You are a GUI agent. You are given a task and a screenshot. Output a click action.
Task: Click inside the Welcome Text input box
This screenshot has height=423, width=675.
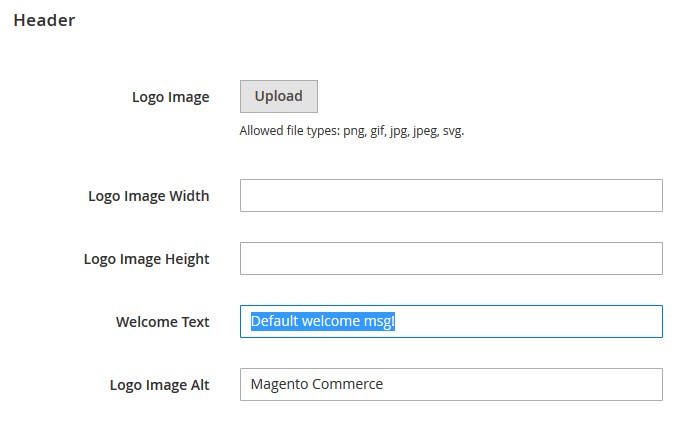coord(451,321)
